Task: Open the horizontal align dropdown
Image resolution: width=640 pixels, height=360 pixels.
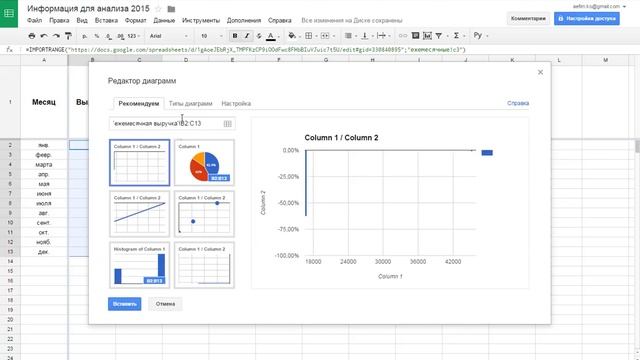Action: tap(350, 36)
